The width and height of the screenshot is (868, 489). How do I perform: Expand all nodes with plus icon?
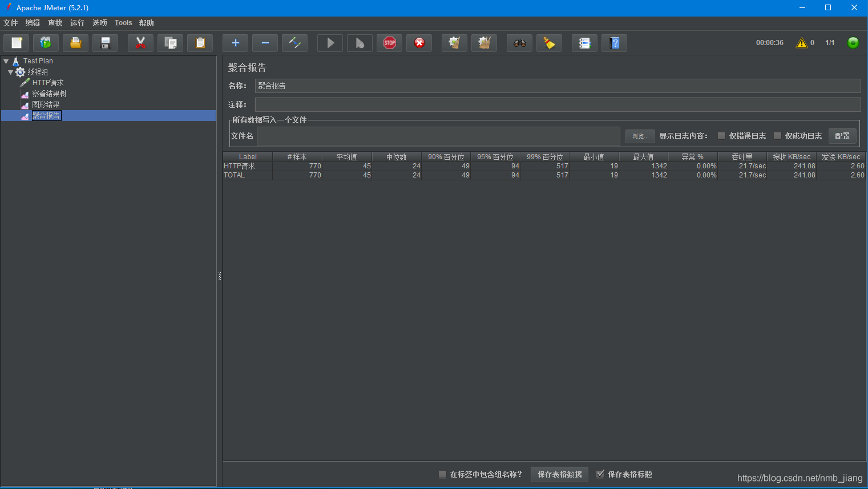[x=235, y=43]
